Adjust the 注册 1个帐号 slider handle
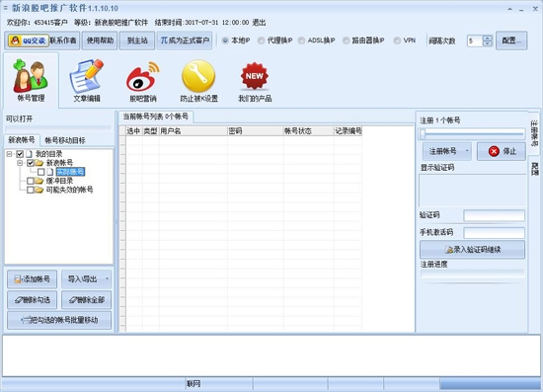The width and height of the screenshot is (543, 392). 423,133
